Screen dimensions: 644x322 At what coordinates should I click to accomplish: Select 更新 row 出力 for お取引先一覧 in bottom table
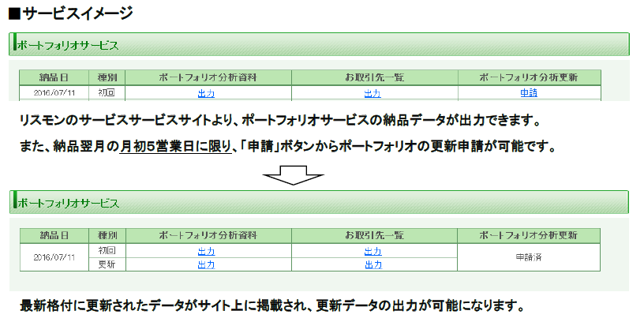(373, 264)
